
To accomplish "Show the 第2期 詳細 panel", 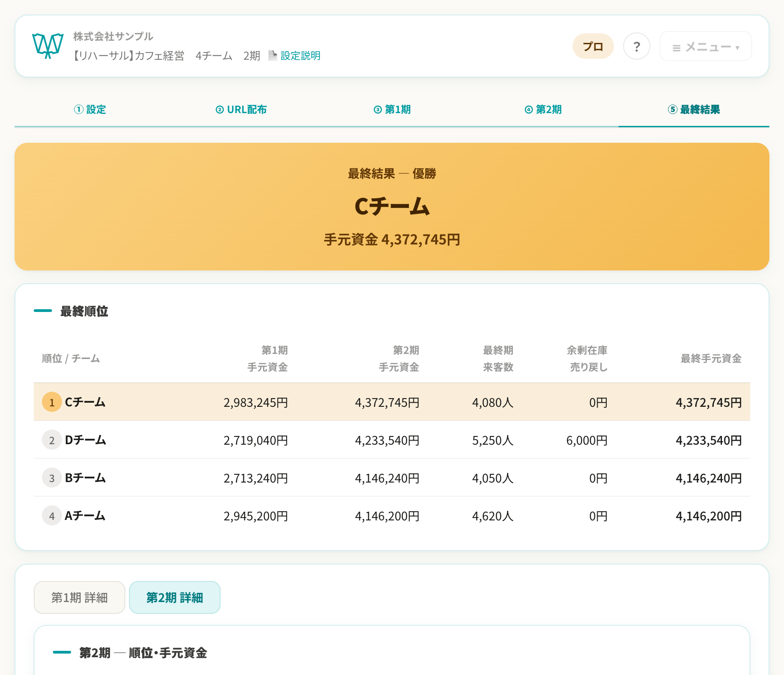I will (175, 597).
